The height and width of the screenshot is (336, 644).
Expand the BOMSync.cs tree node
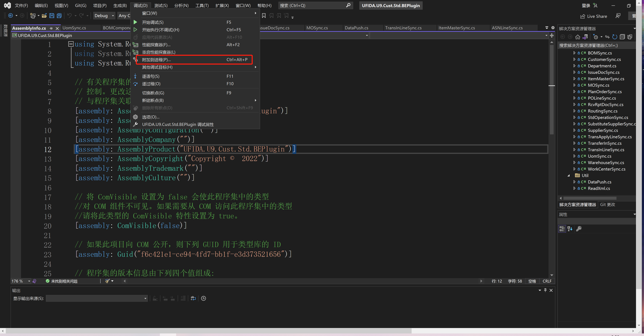pyautogui.click(x=574, y=53)
